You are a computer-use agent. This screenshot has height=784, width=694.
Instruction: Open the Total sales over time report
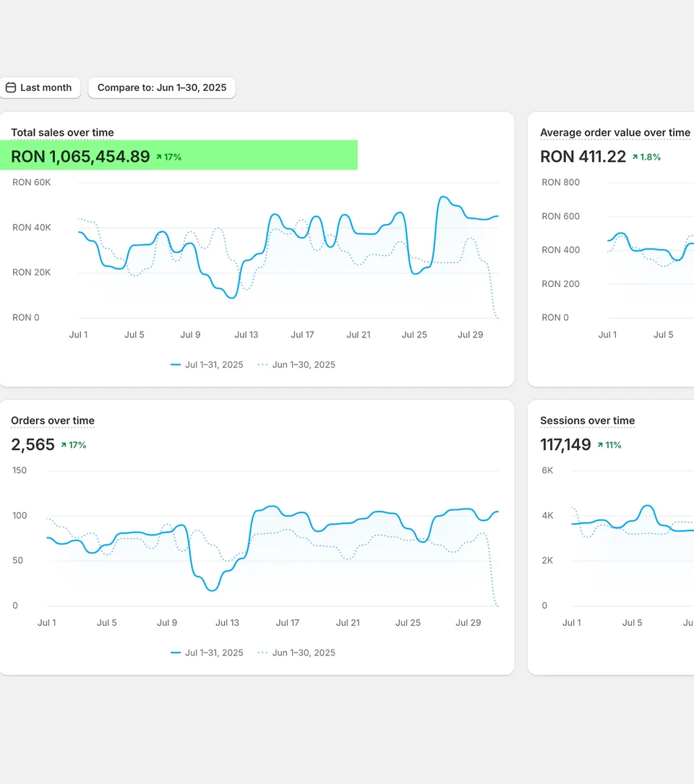click(x=63, y=132)
